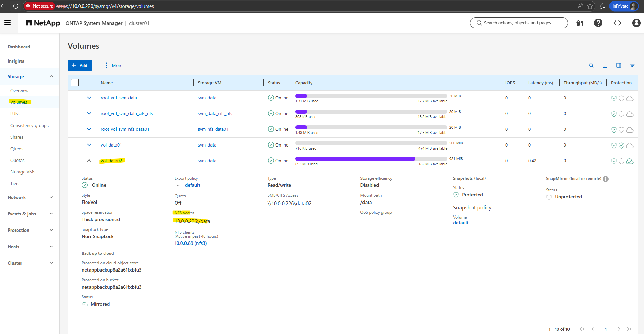Expand the default export policy
The width and height of the screenshot is (644, 334).
coord(178,185)
